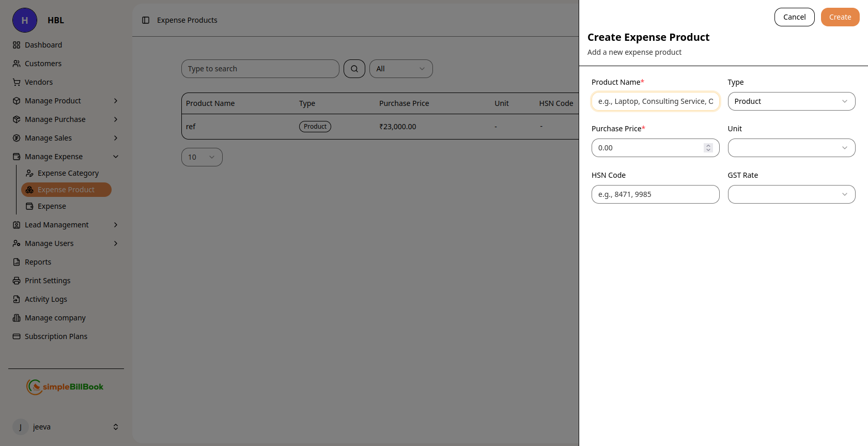The height and width of the screenshot is (446, 868).
Task: Click the Reports document icon
Action: [17, 262]
